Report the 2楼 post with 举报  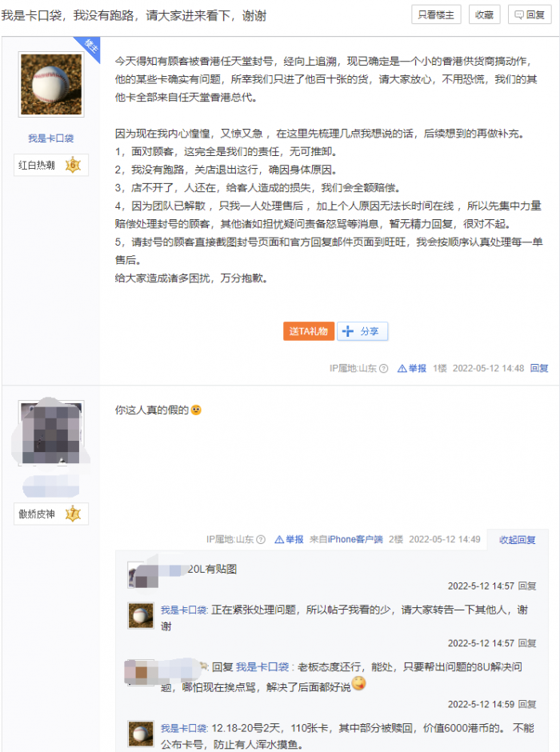tap(289, 539)
